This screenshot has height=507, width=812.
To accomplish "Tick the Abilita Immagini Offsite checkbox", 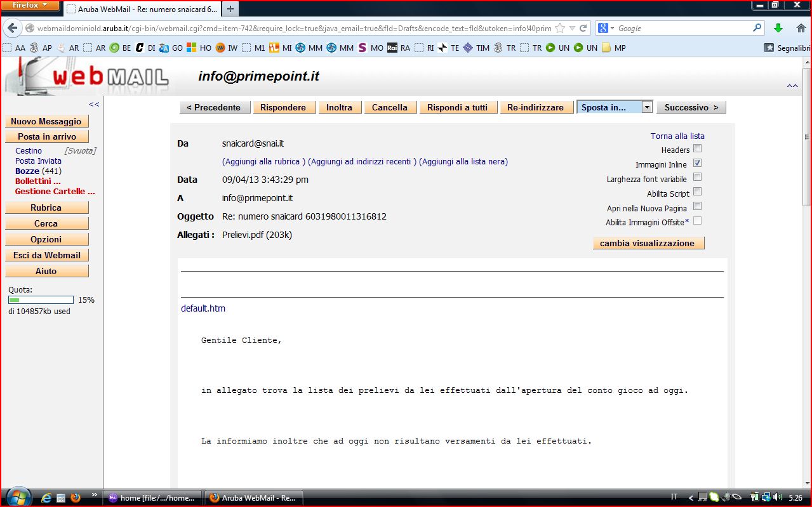I will (697, 221).
